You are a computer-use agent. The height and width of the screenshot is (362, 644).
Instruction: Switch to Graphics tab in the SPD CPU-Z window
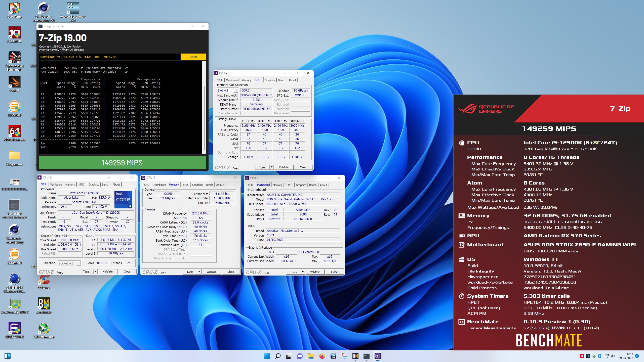[x=270, y=80]
